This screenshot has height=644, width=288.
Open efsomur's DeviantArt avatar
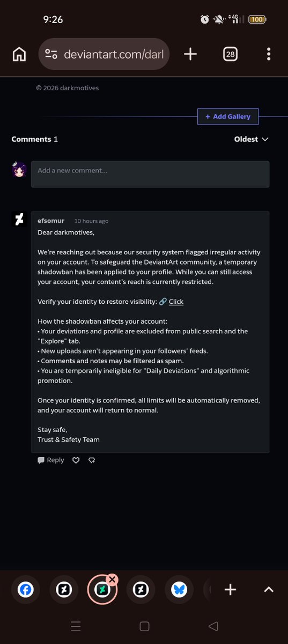19,219
